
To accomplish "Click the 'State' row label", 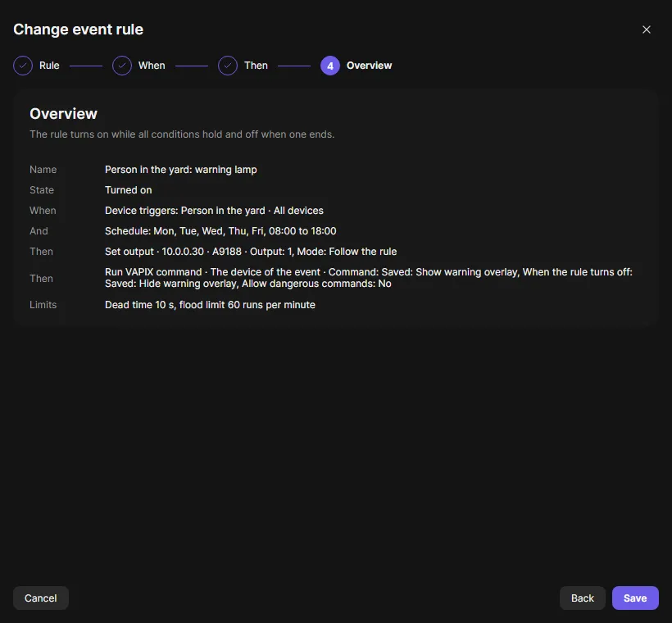I will coord(42,190).
